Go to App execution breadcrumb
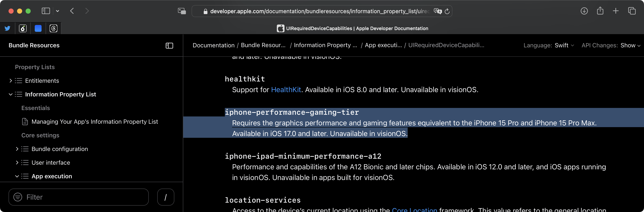 384,45
